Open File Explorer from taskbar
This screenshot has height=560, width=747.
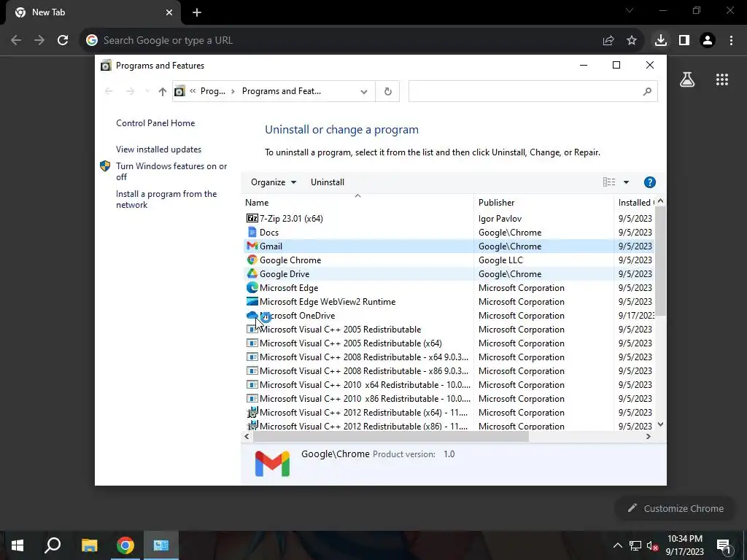pos(89,545)
